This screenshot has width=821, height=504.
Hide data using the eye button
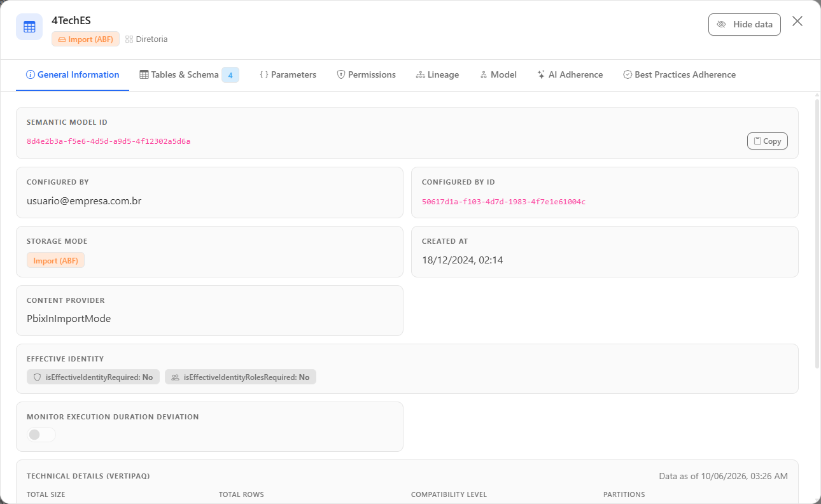tap(745, 24)
